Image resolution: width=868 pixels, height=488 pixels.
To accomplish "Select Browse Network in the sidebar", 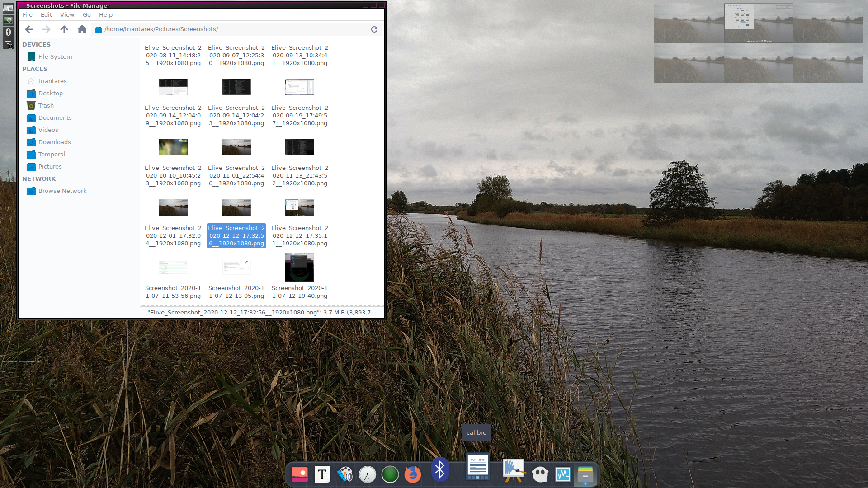I will coord(62,191).
